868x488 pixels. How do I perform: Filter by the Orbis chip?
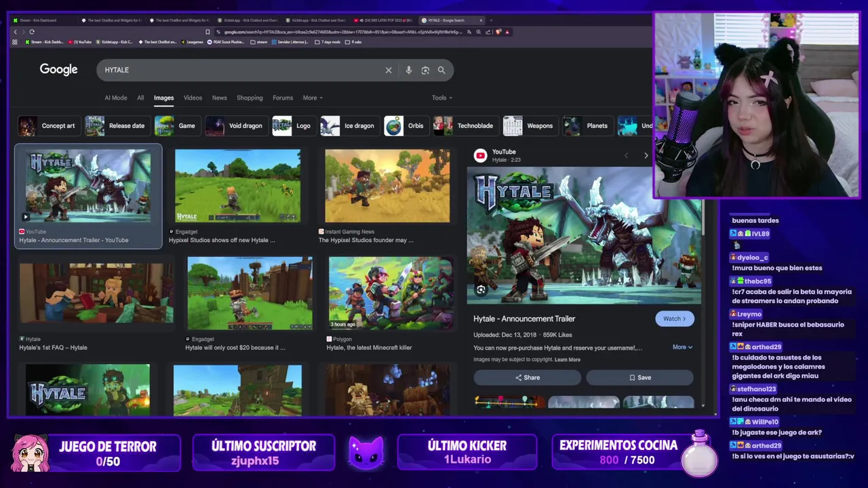[x=406, y=125]
